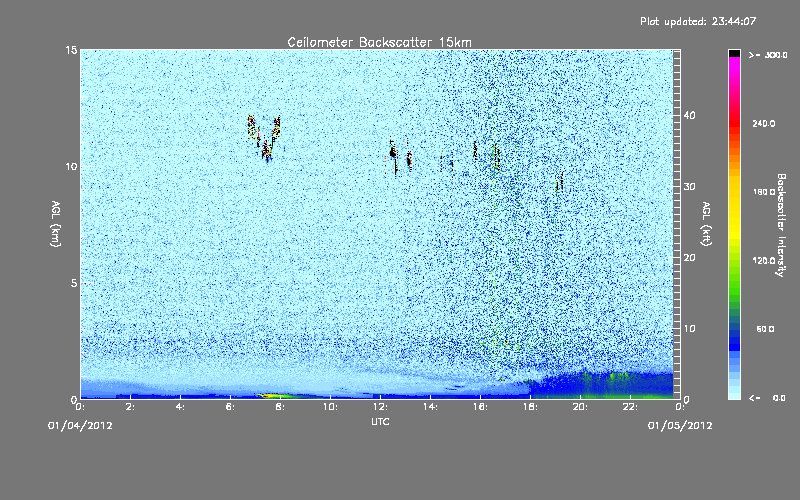Click the 14: hour tick label
The image size is (800, 500).
430,407
